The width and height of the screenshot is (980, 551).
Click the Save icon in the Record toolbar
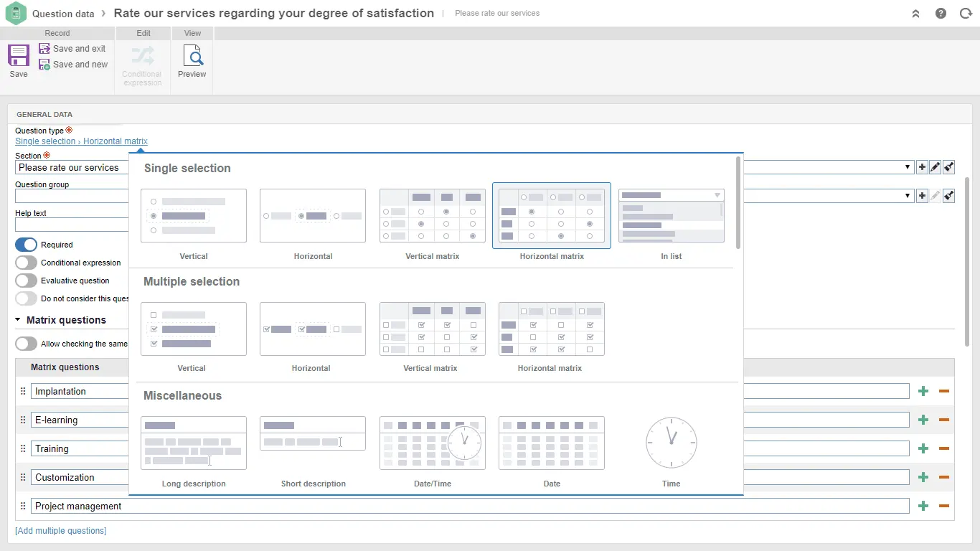click(19, 60)
